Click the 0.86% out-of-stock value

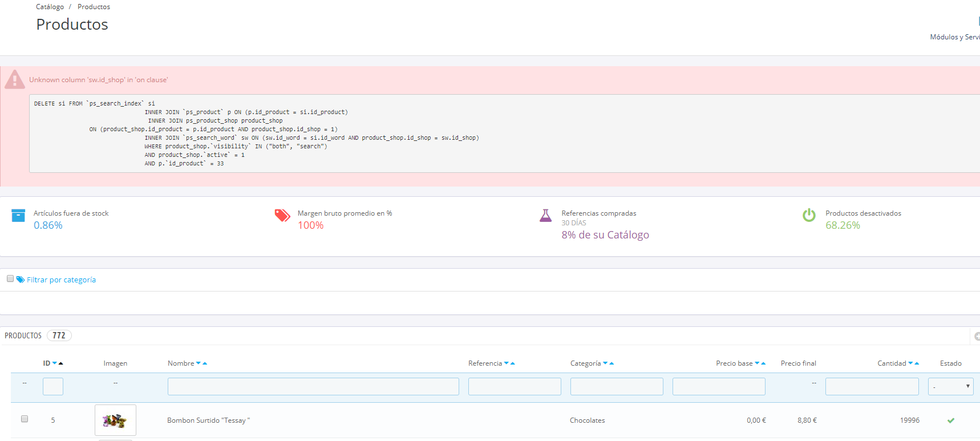pos(48,225)
